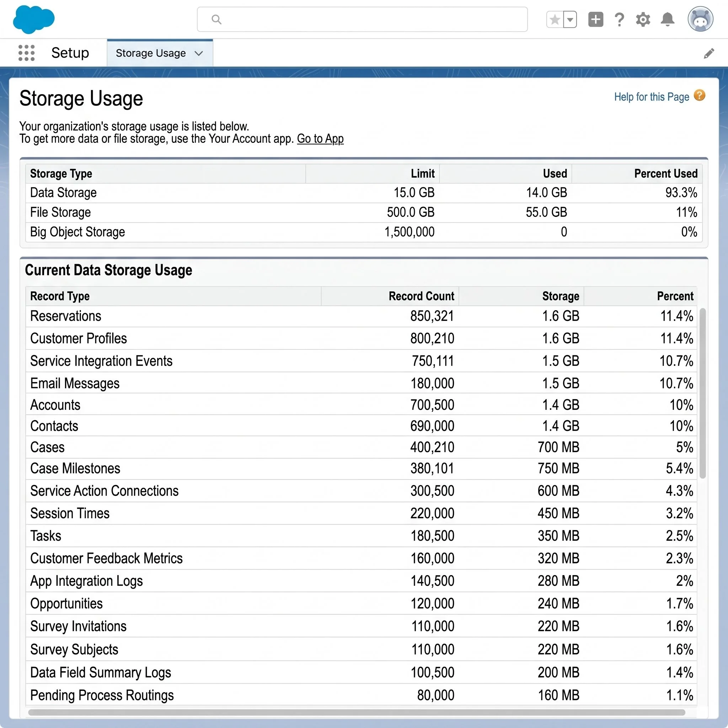The width and height of the screenshot is (728, 728).
Task: Click in the global search field
Action: (x=362, y=19)
